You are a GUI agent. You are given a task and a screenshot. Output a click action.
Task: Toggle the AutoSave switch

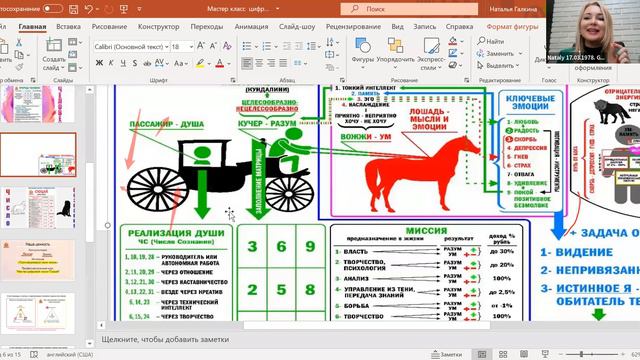pos(53,9)
